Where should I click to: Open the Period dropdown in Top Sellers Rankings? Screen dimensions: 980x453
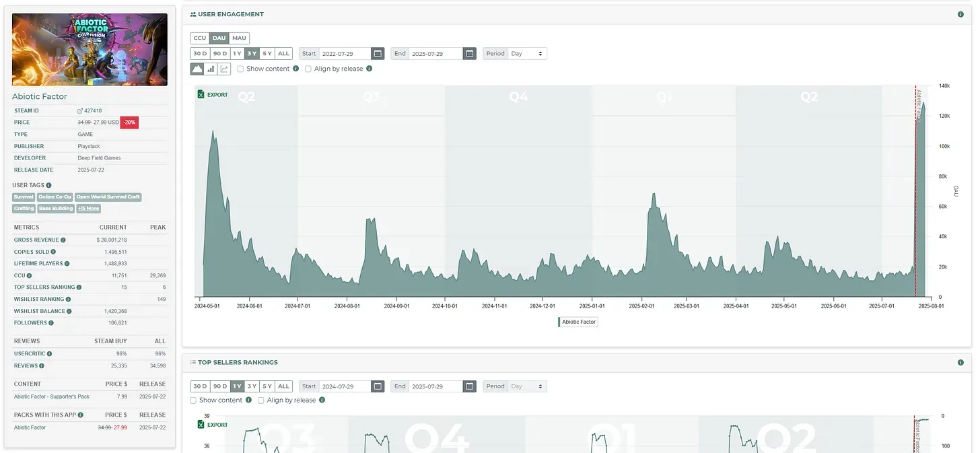[x=527, y=386]
